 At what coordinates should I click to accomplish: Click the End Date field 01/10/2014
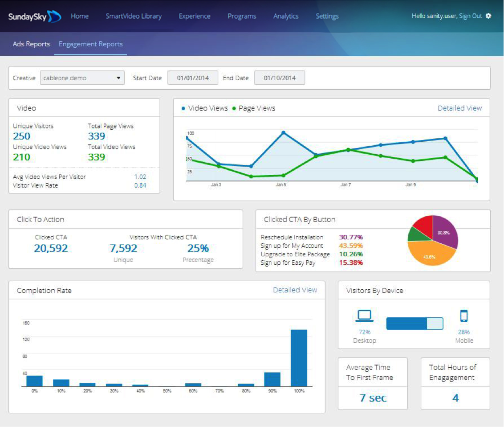(280, 78)
